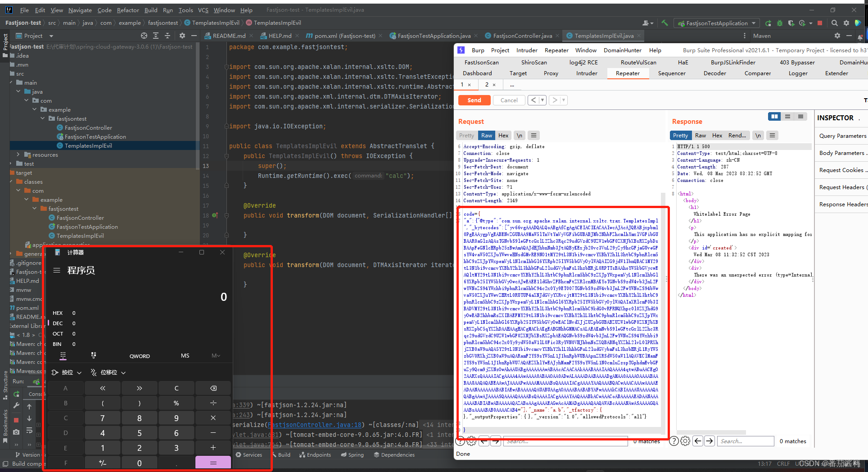Open Project panel options gear
Image resolution: width=868 pixels, height=472 pixels.
point(182,36)
